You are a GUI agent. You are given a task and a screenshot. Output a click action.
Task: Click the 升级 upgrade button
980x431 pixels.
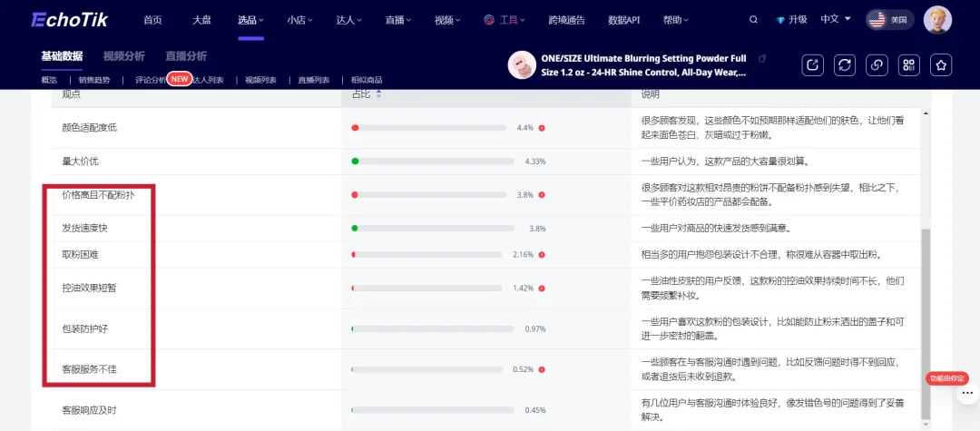pyautogui.click(x=790, y=19)
